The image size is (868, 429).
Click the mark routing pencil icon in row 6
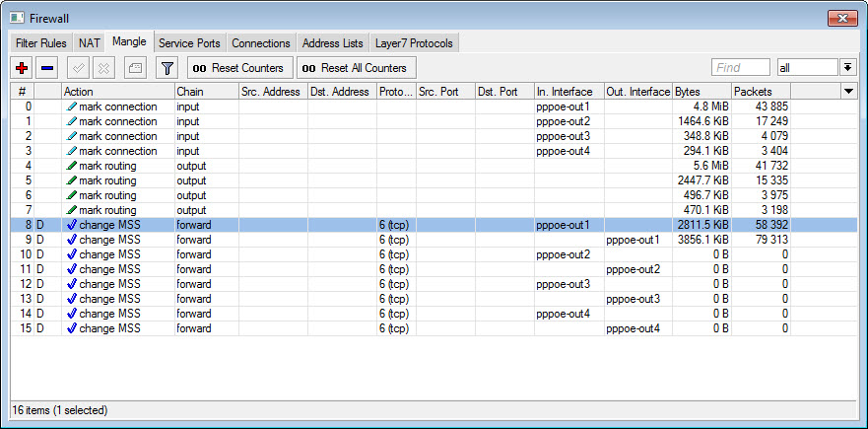(71, 195)
